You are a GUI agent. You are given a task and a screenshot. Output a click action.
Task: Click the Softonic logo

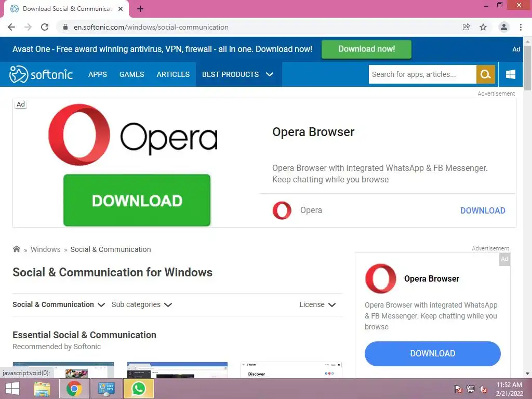coord(41,74)
